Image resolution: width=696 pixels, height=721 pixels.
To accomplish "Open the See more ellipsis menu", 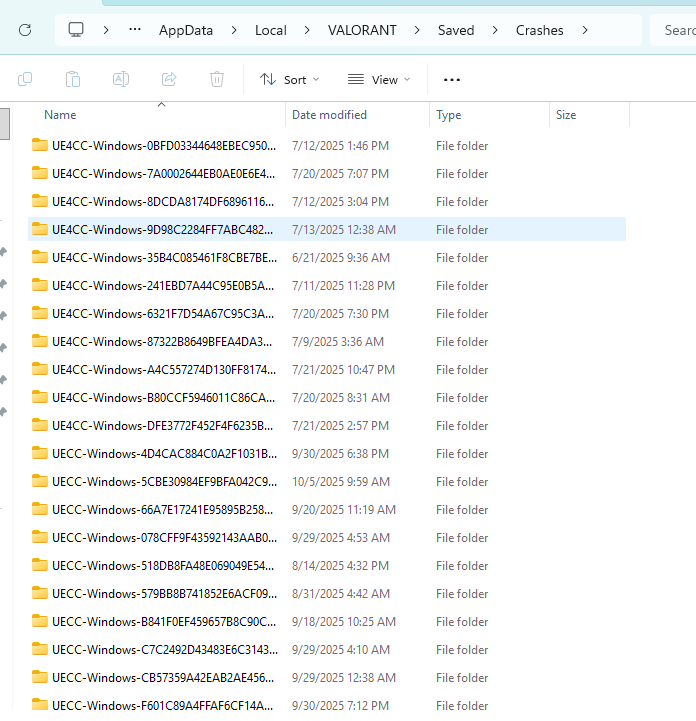I will (x=452, y=80).
